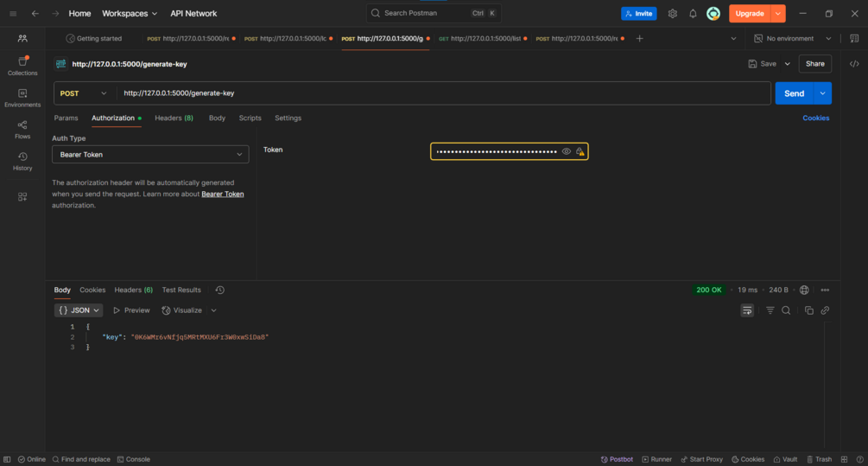Click inside the request URL field

(x=443, y=93)
